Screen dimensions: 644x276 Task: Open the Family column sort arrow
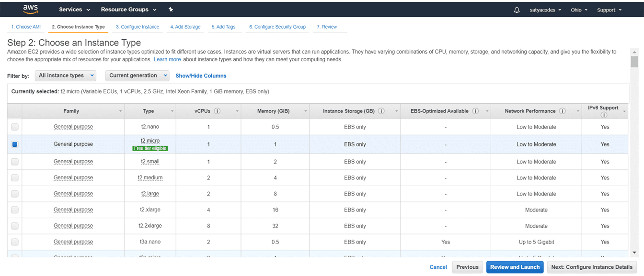121,111
